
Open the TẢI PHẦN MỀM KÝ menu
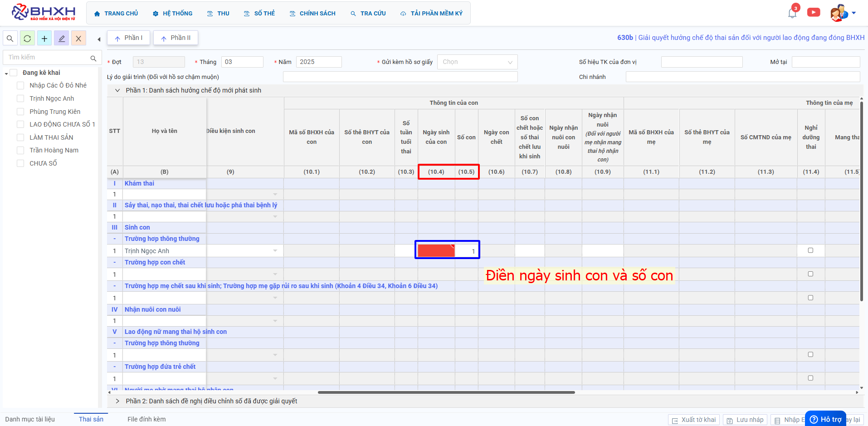(431, 14)
